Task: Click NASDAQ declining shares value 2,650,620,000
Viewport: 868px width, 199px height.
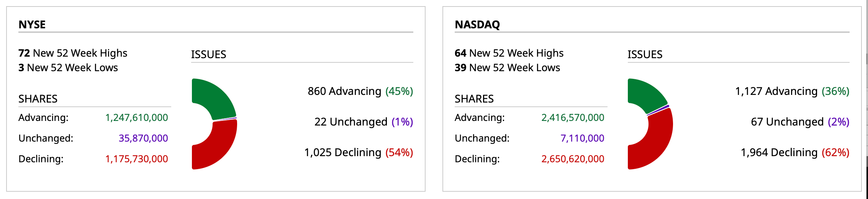Action: coord(573,159)
